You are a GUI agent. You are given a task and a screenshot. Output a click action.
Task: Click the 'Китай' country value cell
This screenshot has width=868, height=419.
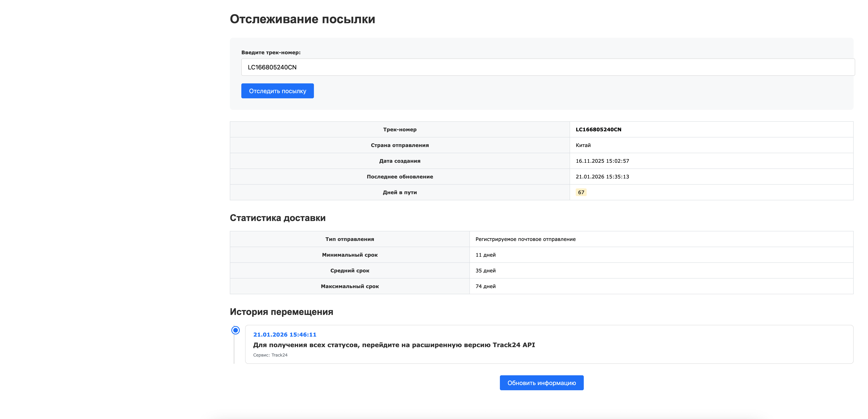pos(583,145)
